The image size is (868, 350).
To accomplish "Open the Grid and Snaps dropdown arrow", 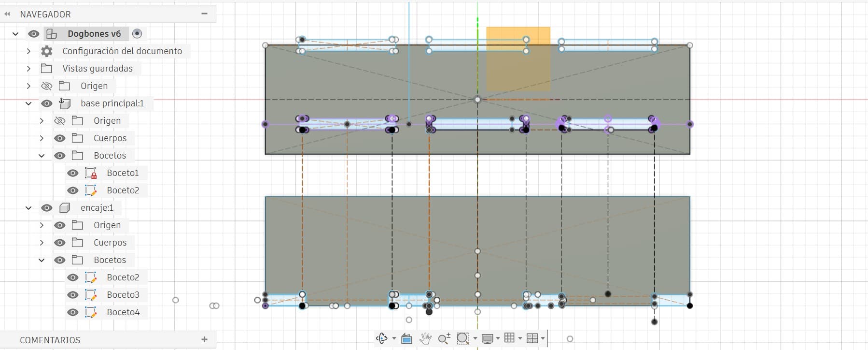I will pos(520,338).
